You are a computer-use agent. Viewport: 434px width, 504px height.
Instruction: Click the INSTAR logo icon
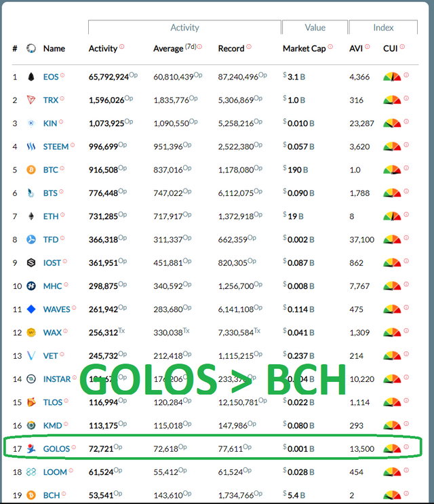pos(31,379)
